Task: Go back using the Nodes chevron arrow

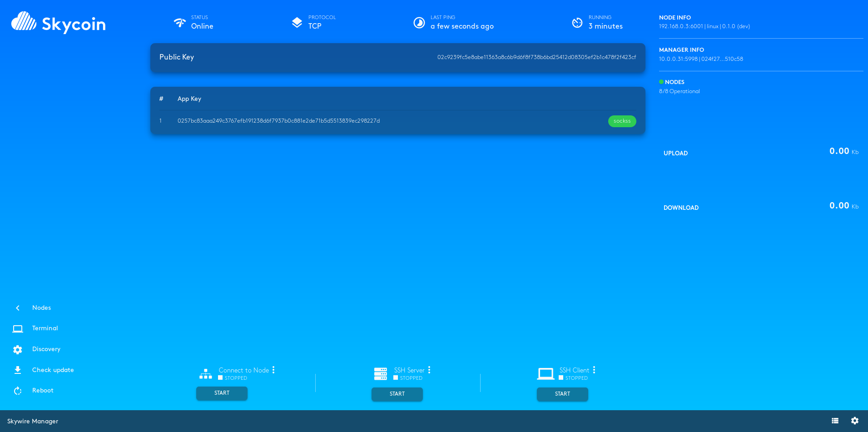Action: tap(18, 308)
